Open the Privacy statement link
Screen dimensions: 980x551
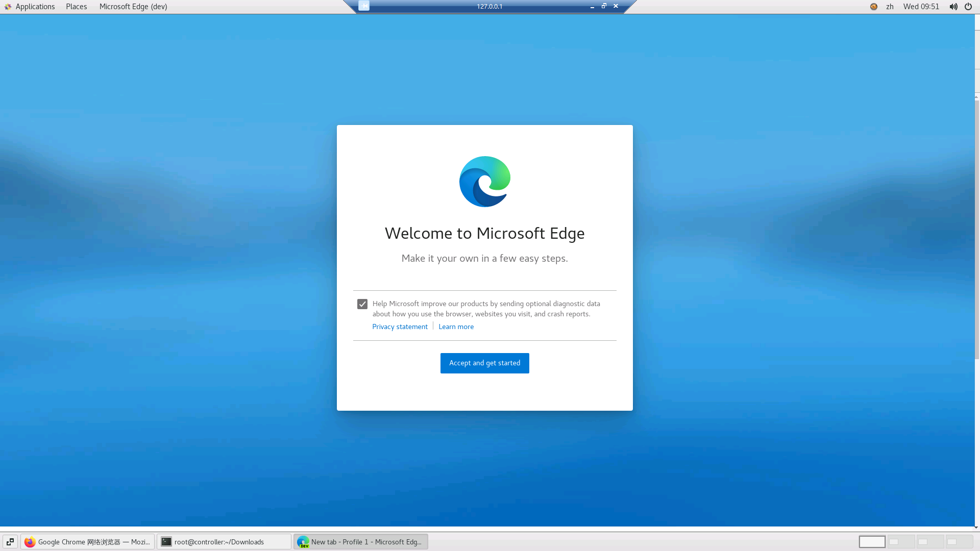coord(400,327)
